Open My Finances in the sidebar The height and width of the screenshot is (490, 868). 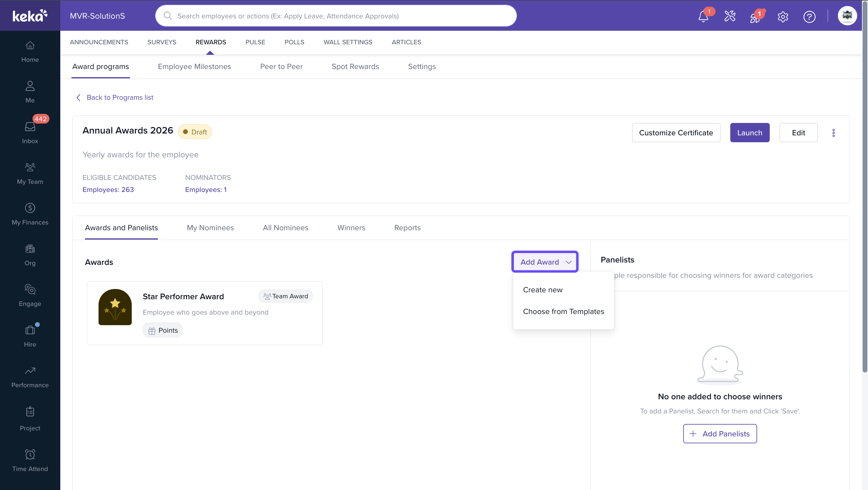point(30,214)
